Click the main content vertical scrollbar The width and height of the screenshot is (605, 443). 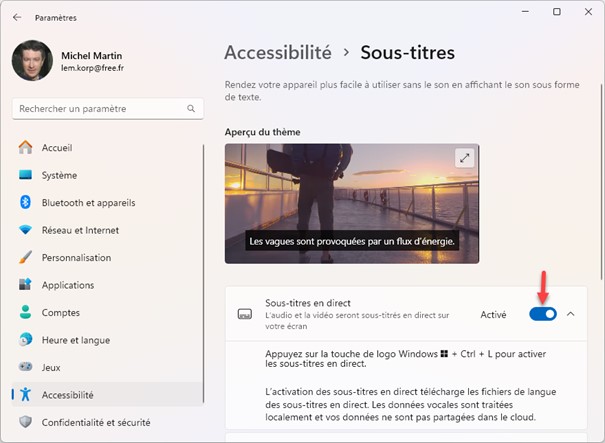pyautogui.click(x=601, y=181)
